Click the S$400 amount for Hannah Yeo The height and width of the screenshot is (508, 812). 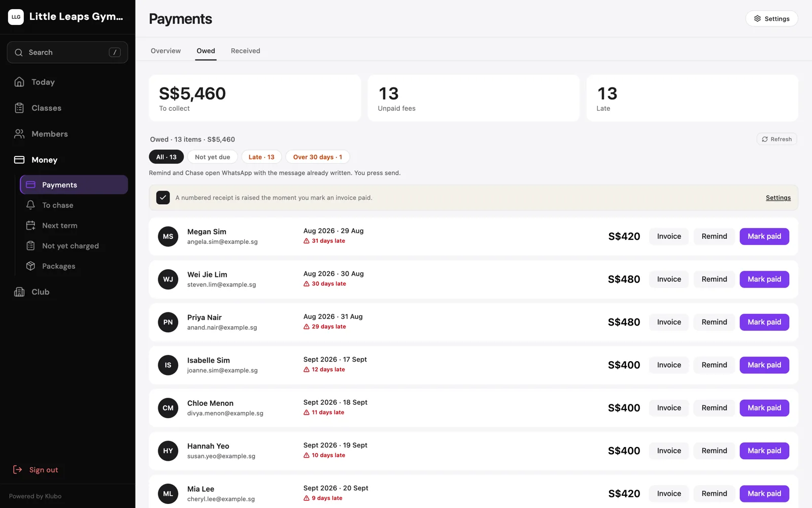(x=624, y=451)
